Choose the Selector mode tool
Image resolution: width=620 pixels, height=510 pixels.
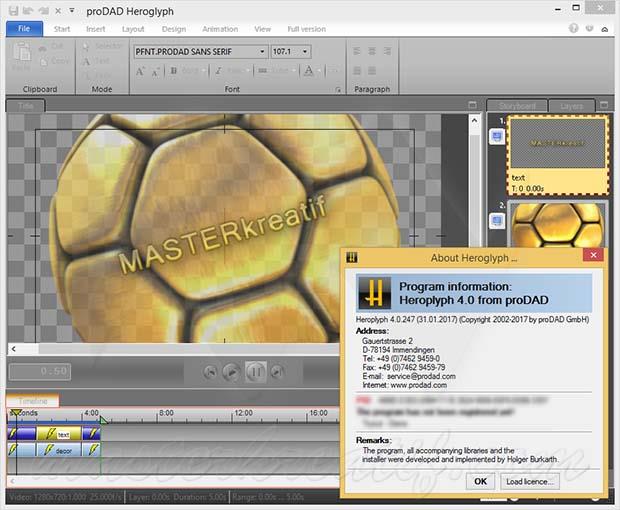[x=86, y=47]
